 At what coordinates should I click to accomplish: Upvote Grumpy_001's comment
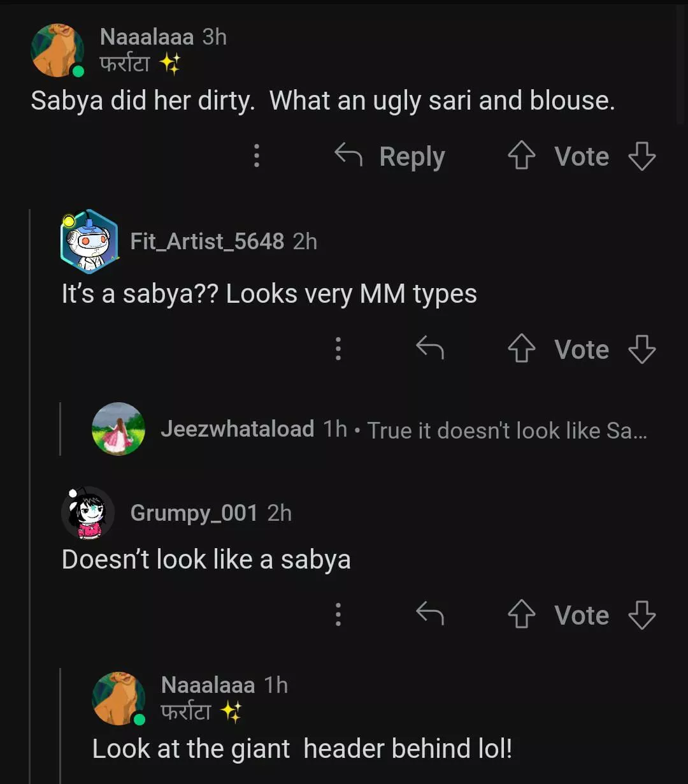click(521, 615)
